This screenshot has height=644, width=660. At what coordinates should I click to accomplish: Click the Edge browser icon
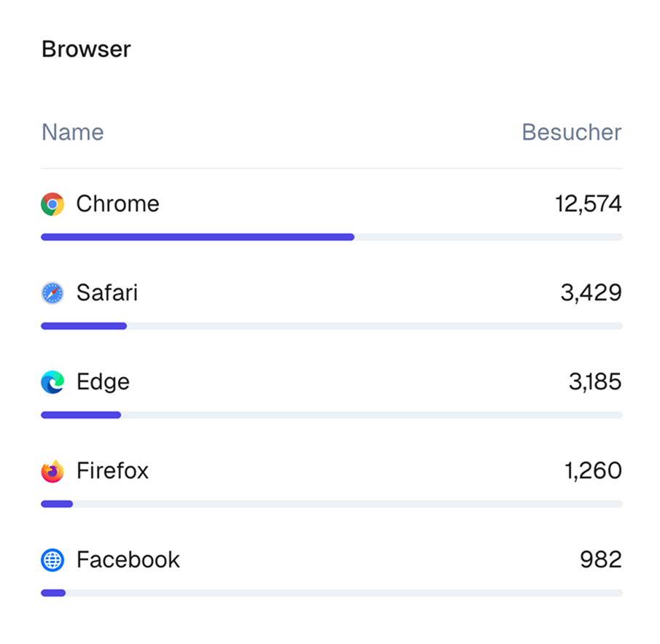(53, 382)
